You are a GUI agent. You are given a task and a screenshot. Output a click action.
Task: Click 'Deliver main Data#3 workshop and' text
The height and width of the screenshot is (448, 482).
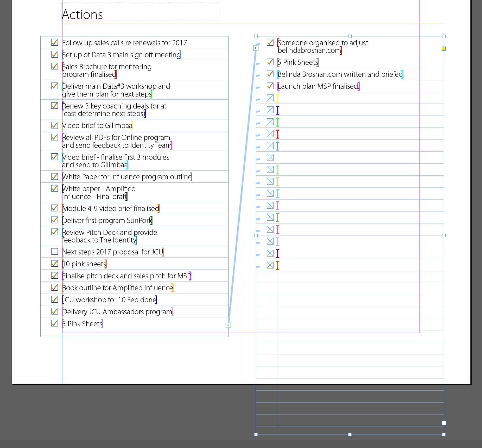click(116, 86)
